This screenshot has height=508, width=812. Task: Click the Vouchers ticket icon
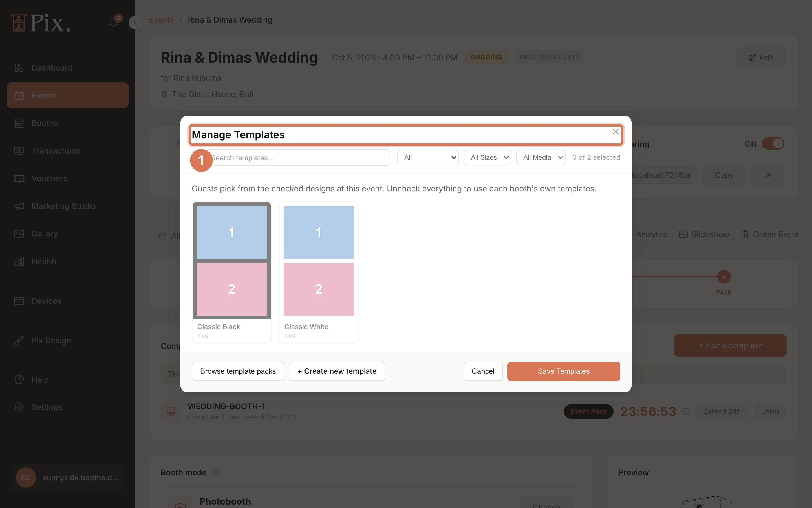pyautogui.click(x=19, y=178)
